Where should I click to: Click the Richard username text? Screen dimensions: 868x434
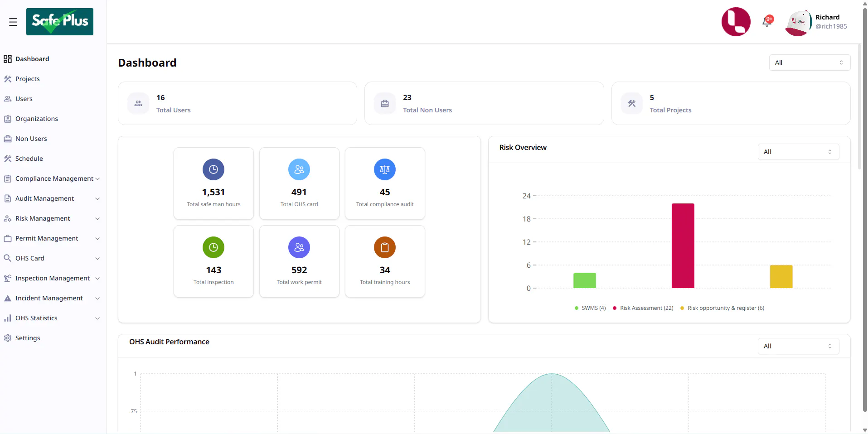(x=827, y=17)
